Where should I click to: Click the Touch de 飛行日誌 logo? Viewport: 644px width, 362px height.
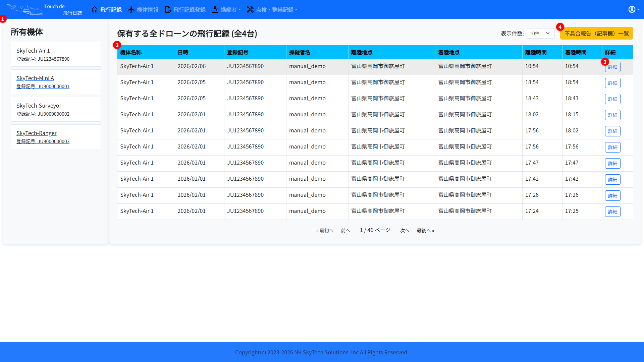pyautogui.click(x=44, y=9)
